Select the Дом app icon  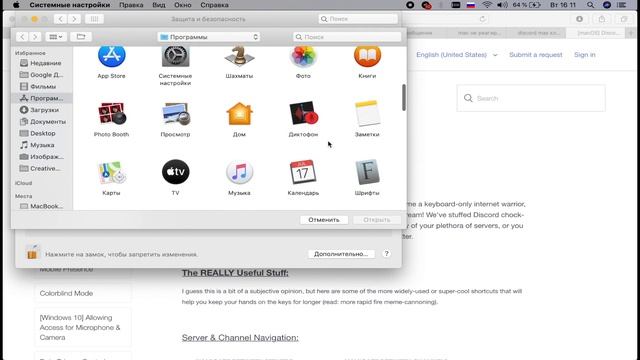240,113
